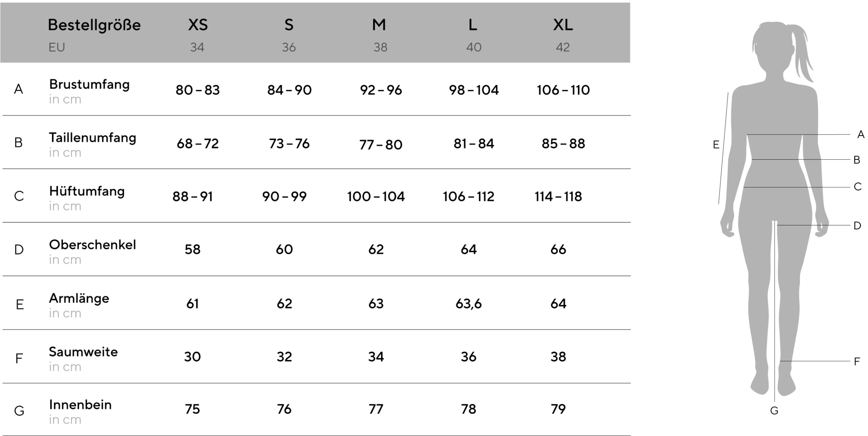Select the 81 – 84 Taillenumfang value

[x=473, y=143]
